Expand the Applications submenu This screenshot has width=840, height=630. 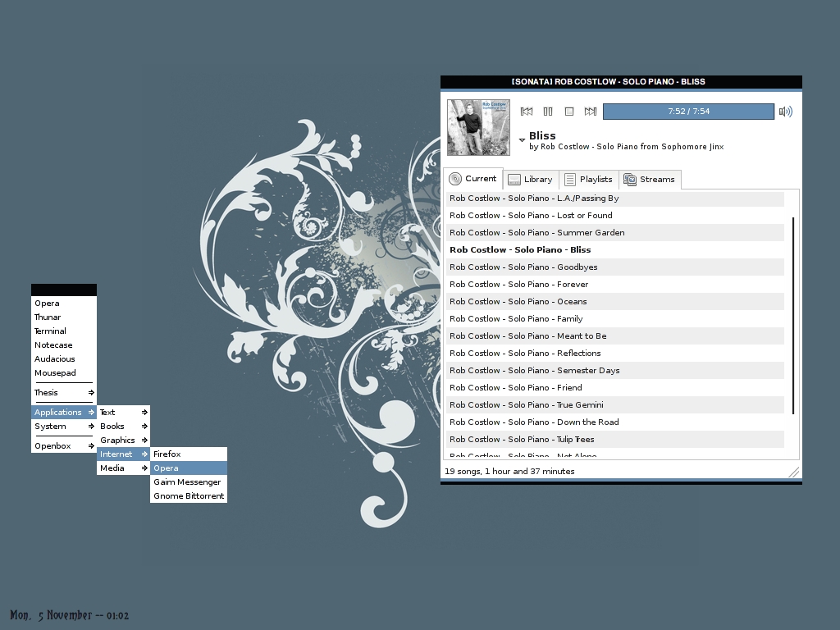coord(64,412)
